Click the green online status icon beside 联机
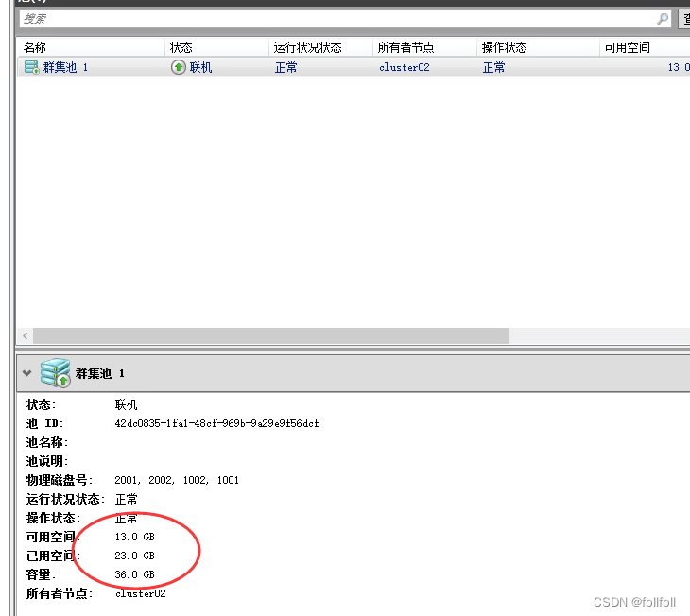 179,67
